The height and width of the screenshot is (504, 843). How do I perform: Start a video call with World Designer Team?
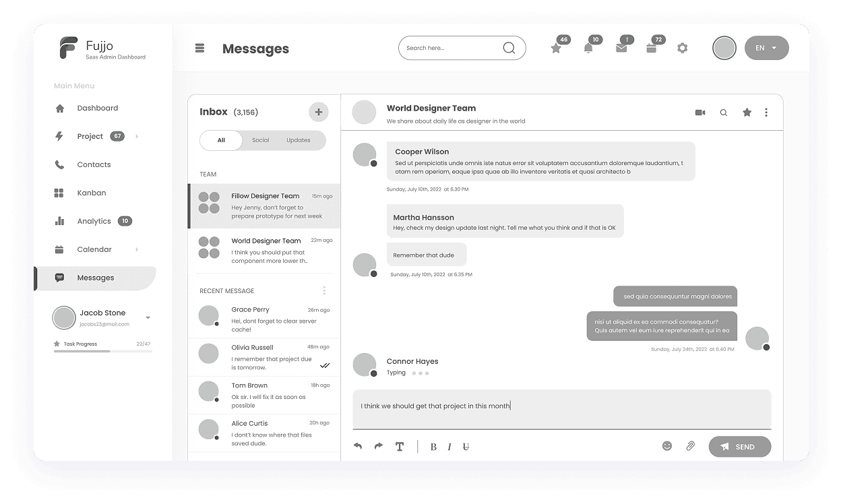point(700,113)
